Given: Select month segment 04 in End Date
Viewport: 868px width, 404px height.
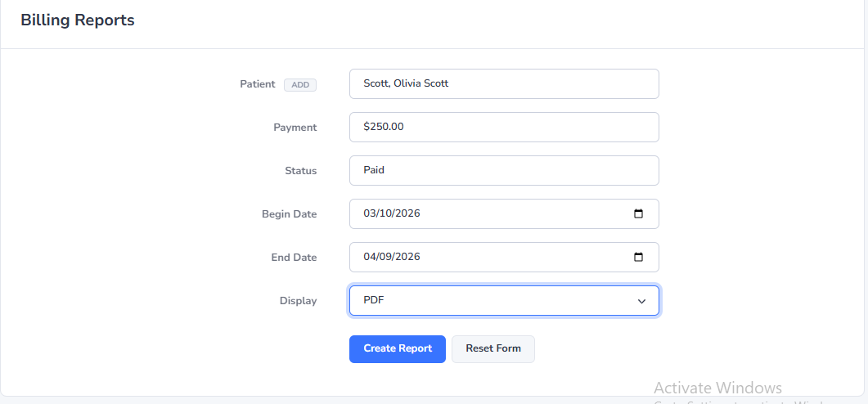Looking at the screenshot, I should (x=370, y=257).
